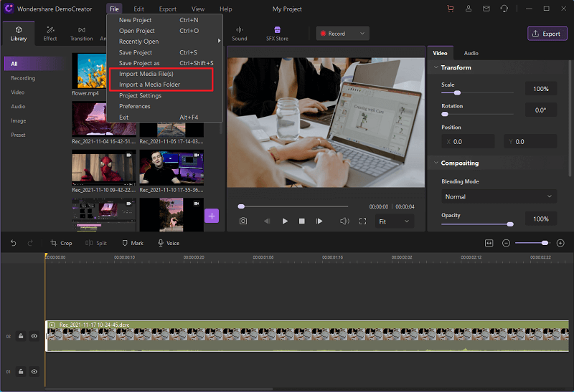This screenshot has height=392, width=574.
Task: Enter fullscreen preview
Action: (362, 221)
